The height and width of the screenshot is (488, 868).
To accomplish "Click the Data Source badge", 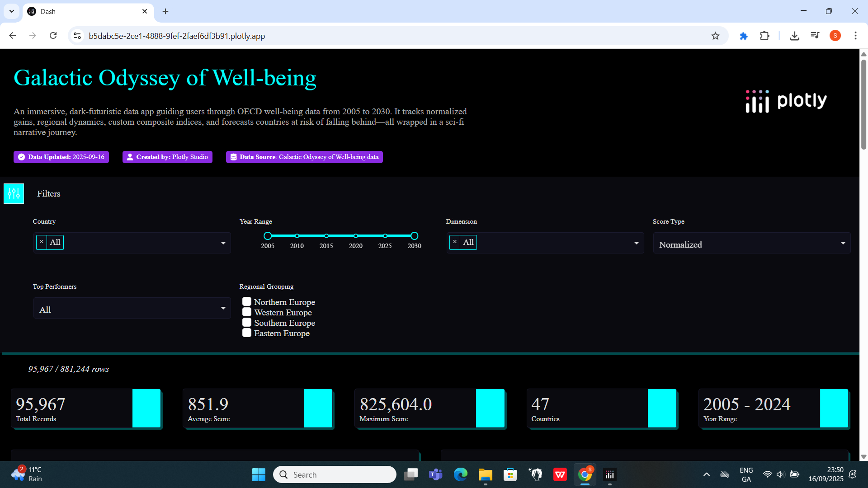I will point(304,157).
